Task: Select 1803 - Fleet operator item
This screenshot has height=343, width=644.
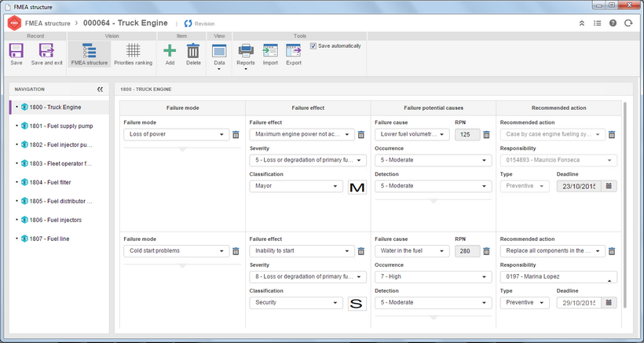Action: 59,163
